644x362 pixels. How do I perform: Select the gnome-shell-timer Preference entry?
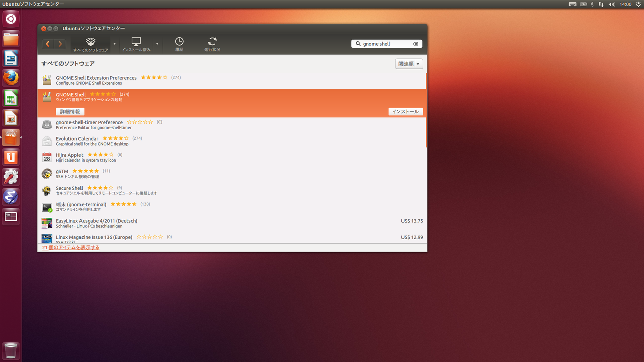[232, 125]
